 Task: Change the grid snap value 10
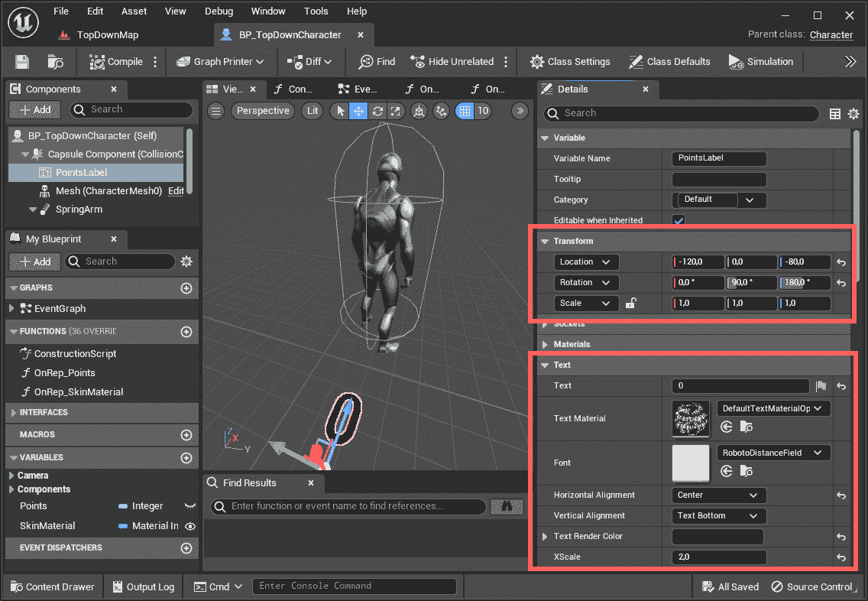point(483,111)
